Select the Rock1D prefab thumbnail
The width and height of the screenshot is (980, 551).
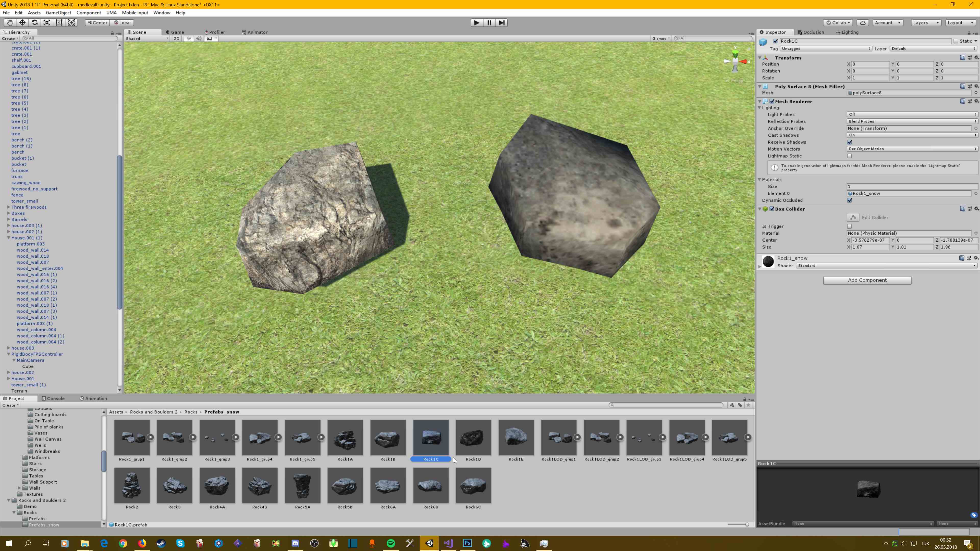coord(473,437)
